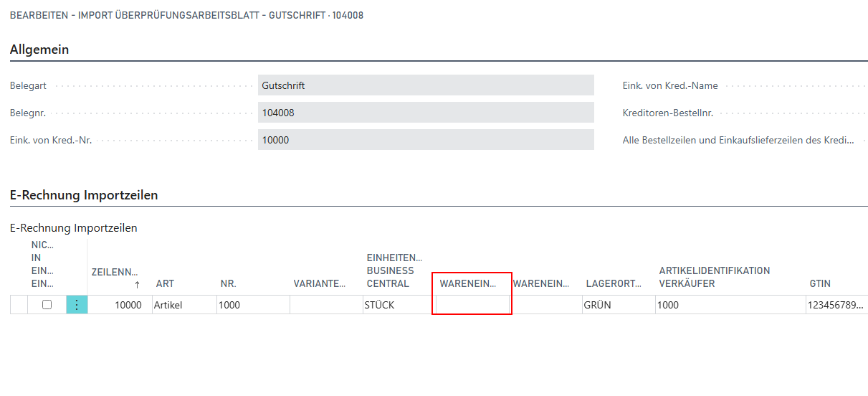Click the Variante... column header
The height and width of the screenshot is (396, 868).
(x=320, y=283)
